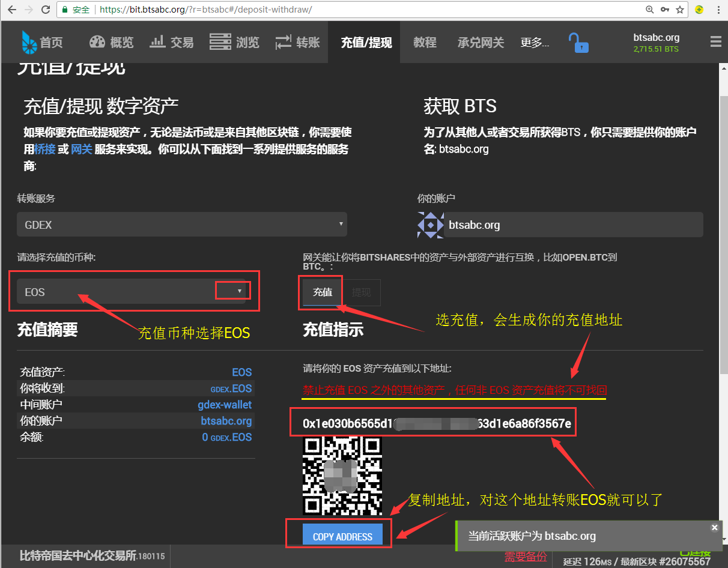Click the BitShares logo next to 首页
728x568 pixels.
29,42
